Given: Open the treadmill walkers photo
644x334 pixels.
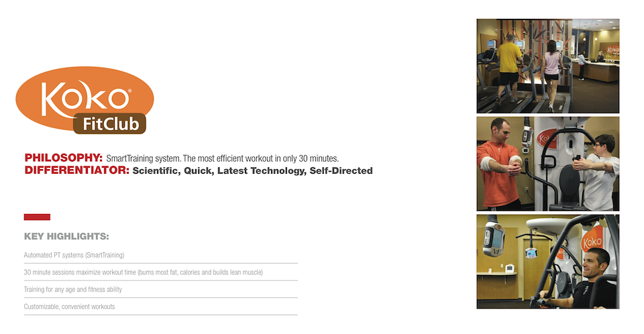Looking at the screenshot, I should 548,66.
